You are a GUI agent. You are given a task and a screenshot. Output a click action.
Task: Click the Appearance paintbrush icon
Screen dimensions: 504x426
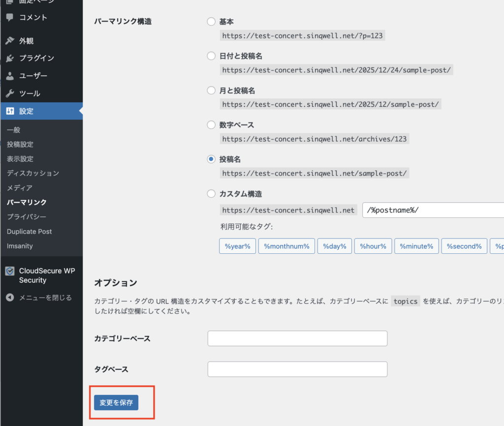coord(10,41)
